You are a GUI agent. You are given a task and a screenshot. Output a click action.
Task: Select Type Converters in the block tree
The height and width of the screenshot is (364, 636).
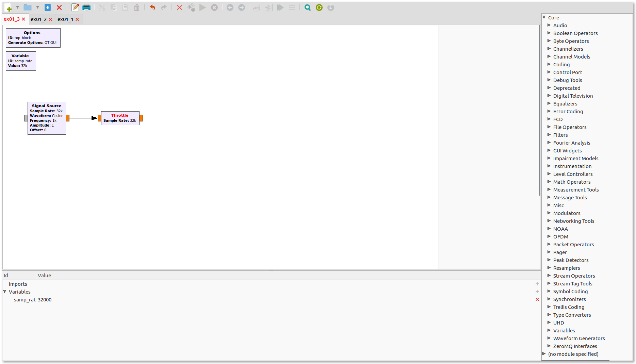[x=572, y=315]
